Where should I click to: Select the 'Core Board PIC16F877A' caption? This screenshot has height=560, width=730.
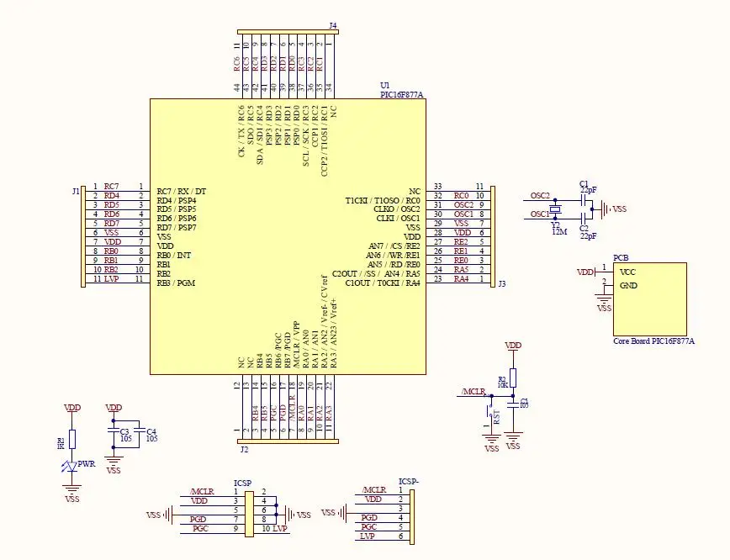[653, 341]
